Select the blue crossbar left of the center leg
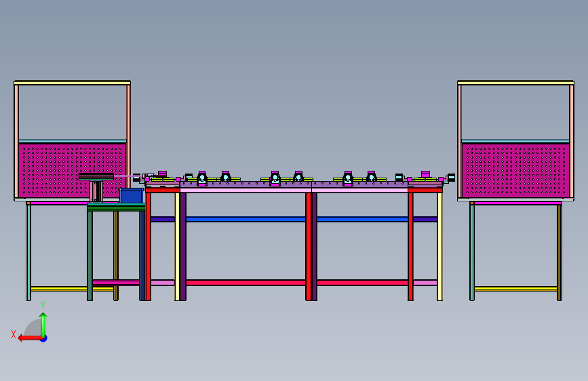This screenshot has height=381, width=588. click(246, 220)
